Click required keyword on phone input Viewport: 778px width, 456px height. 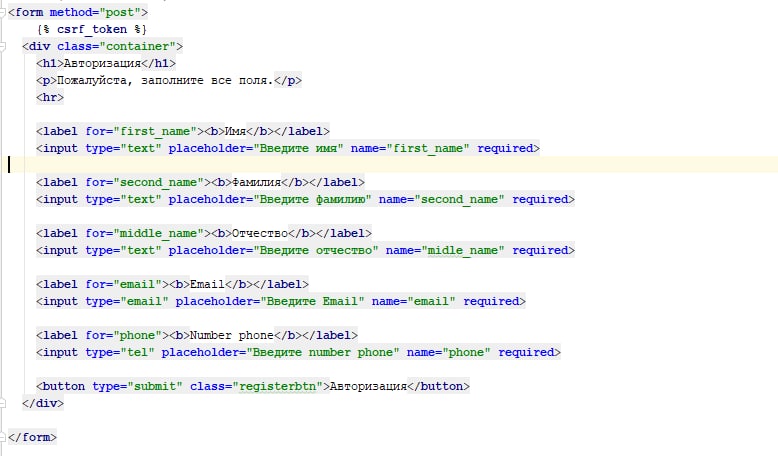coord(526,352)
